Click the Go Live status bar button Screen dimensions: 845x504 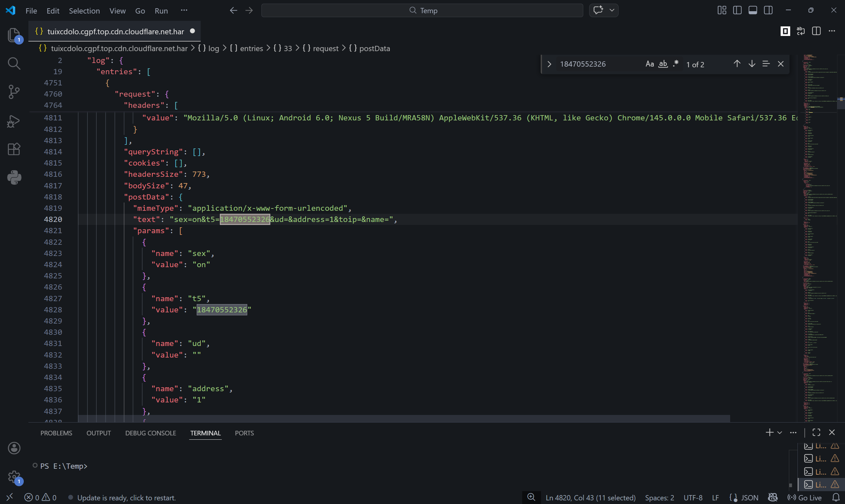[805, 497]
